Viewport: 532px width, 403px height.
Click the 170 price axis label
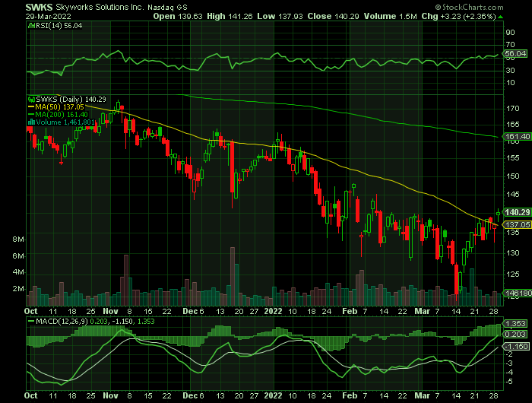(513, 109)
